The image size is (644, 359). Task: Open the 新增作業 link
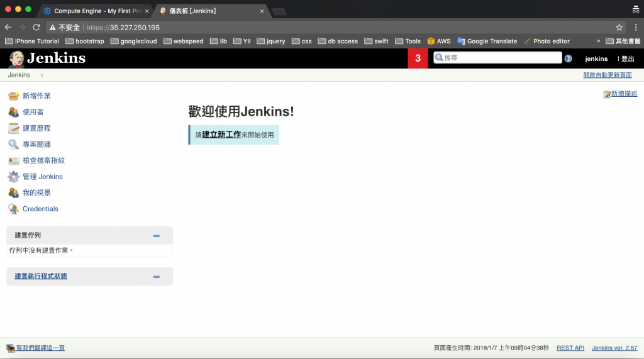tap(36, 96)
